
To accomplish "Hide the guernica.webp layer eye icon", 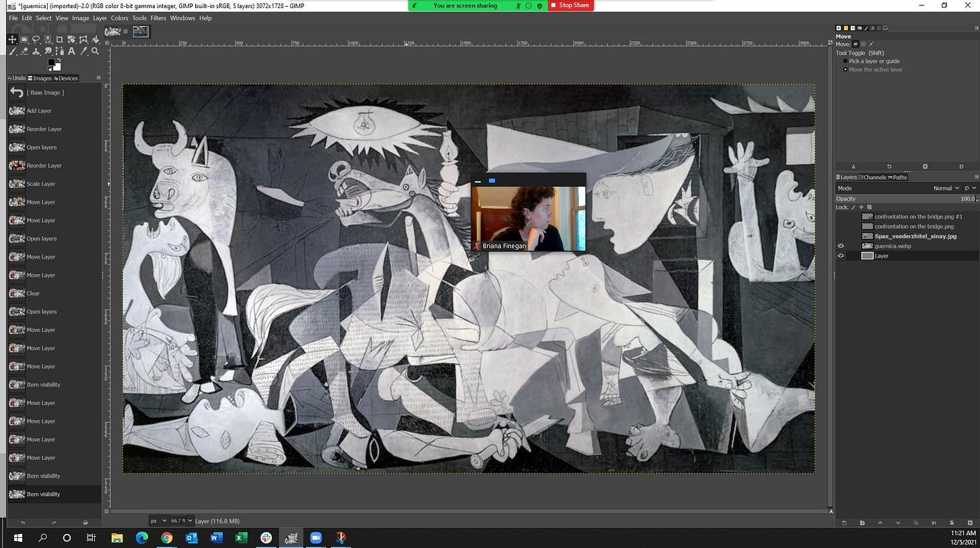I will [x=841, y=246].
